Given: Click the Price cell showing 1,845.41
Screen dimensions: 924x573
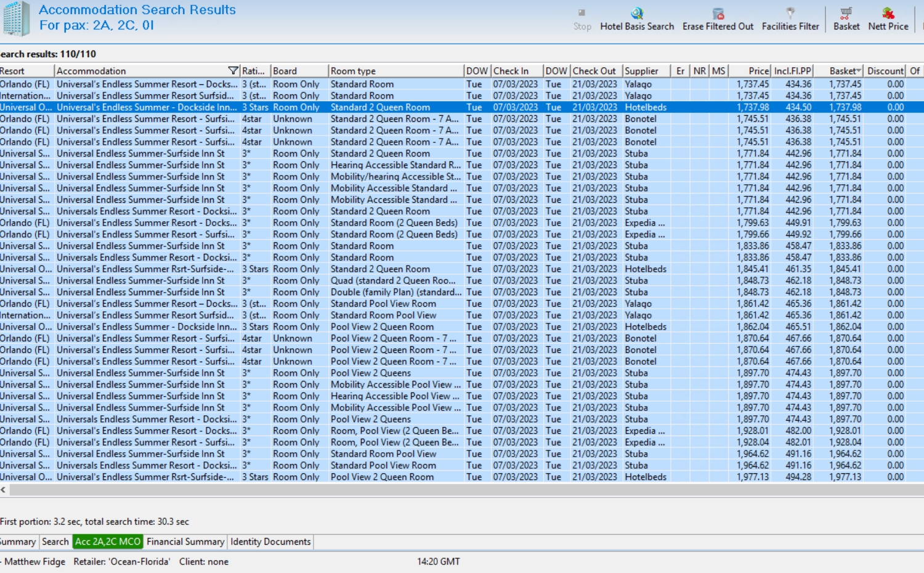Looking at the screenshot, I should coord(753,269).
